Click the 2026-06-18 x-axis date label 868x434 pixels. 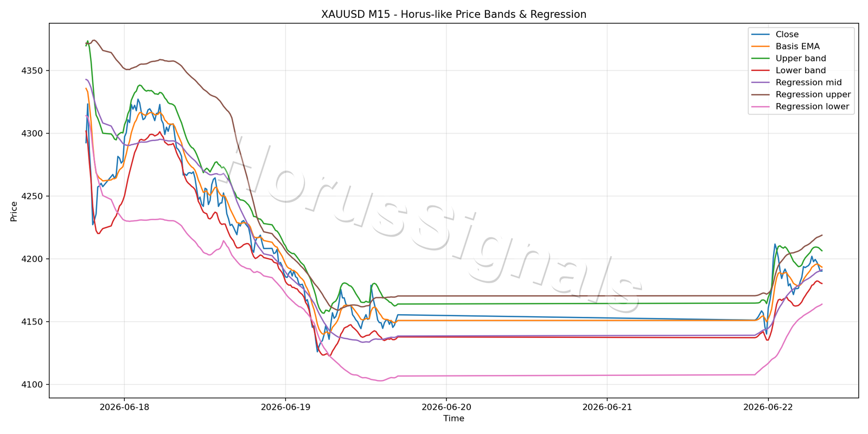coord(124,407)
